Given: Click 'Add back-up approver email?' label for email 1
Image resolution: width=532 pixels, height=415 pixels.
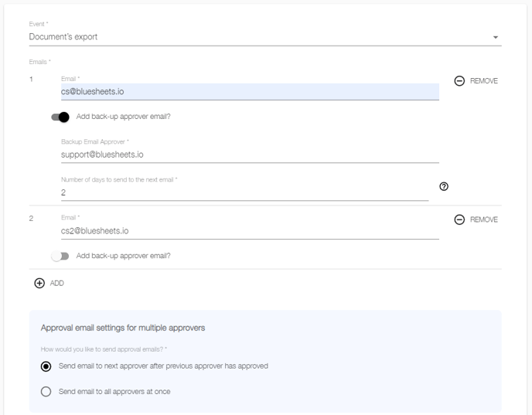Looking at the screenshot, I should (x=123, y=117).
